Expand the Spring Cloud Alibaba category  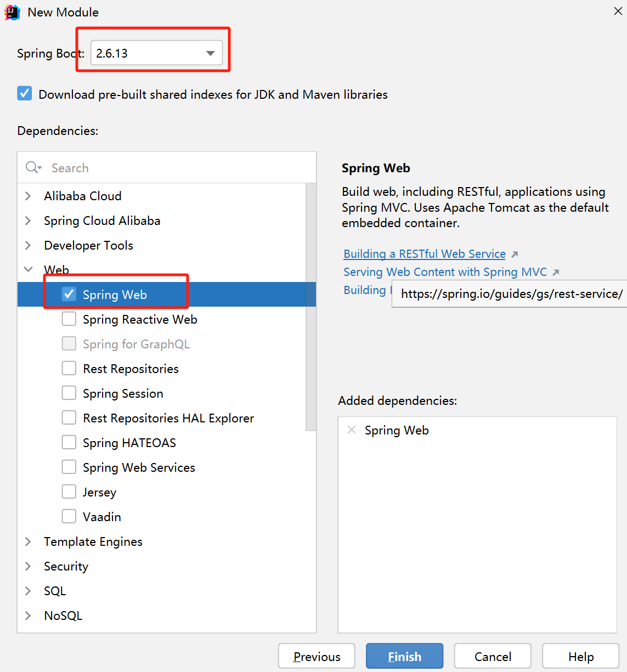28,221
